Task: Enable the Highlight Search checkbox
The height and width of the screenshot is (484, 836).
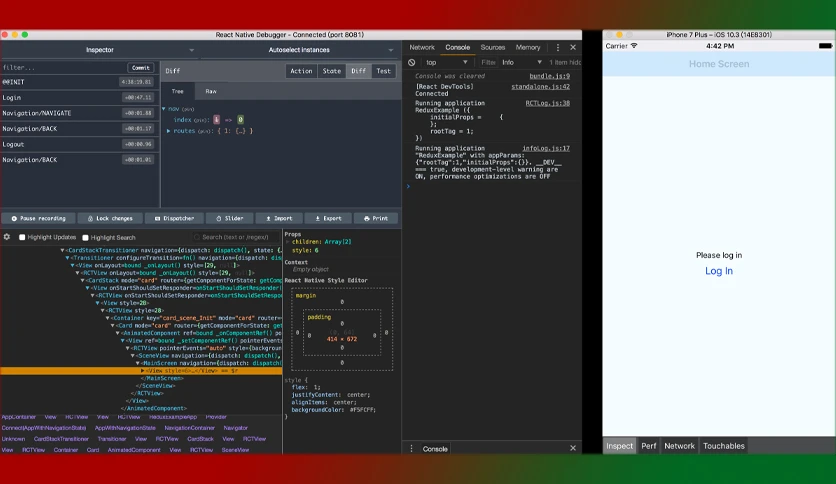Action: tap(85, 238)
